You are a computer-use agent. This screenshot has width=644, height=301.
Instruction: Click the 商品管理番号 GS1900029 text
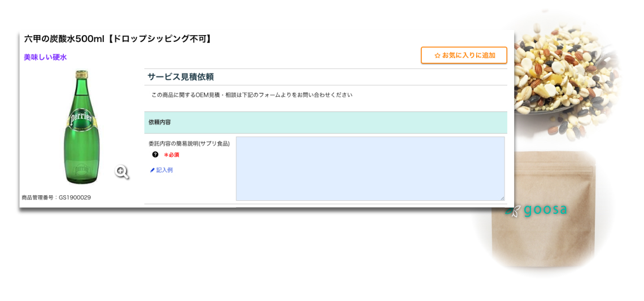[x=56, y=197]
